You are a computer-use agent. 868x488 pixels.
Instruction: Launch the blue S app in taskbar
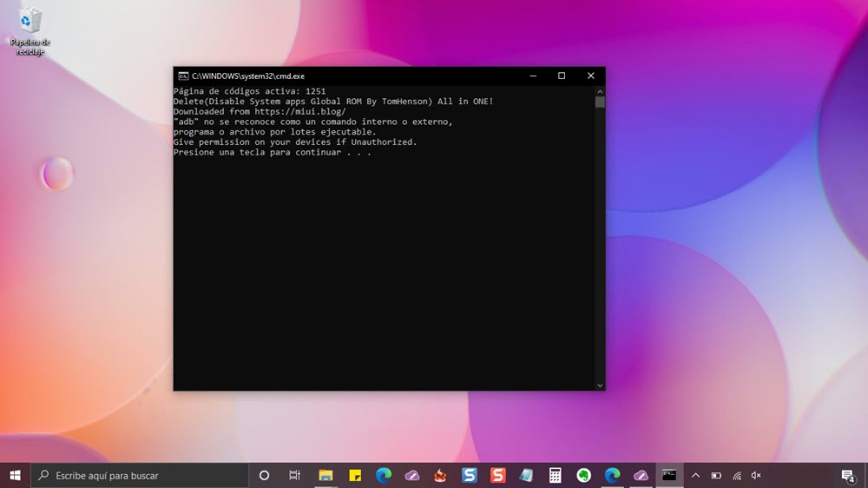[470, 475]
